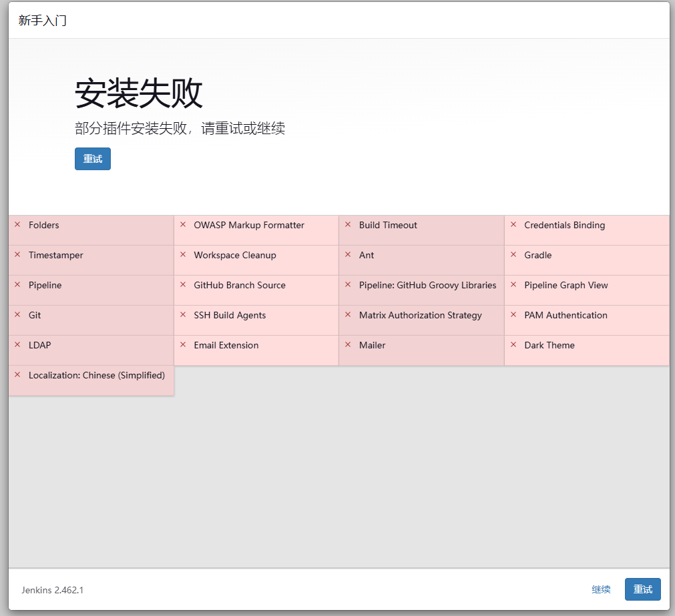Select the 新手入门 header title
The height and width of the screenshot is (616, 675).
42,21
